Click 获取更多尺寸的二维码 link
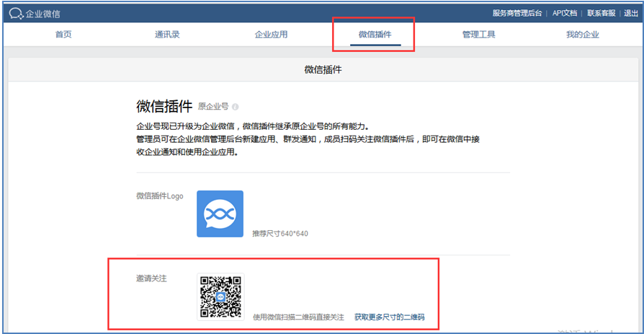This screenshot has width=644, height=334. [x=389, y=317]
